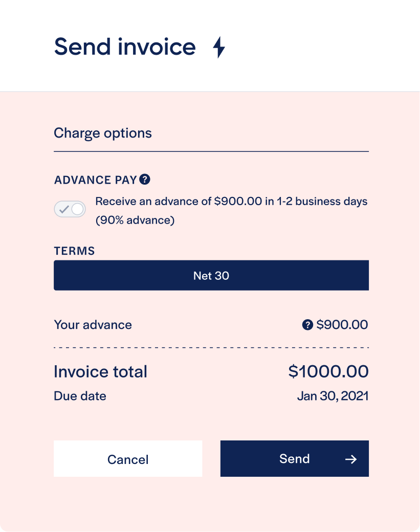Toggle the Advance Pay switch
The image size is (420, 532).
pyautogui.click(x=70, y=209)
